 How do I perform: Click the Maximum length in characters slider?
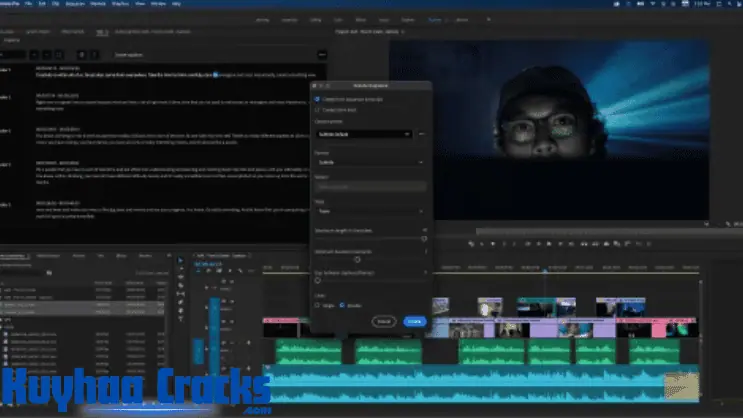point(423,238)
